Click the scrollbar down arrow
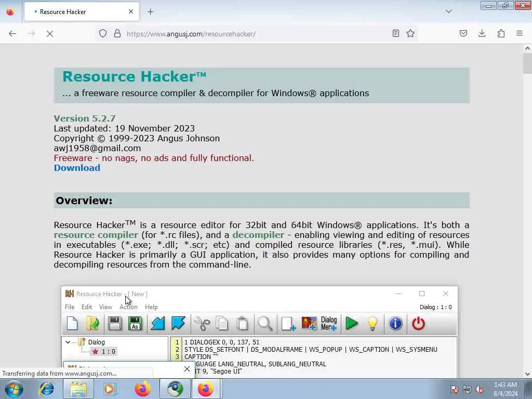This screenshot has height=399, width=532. point(527,374)
